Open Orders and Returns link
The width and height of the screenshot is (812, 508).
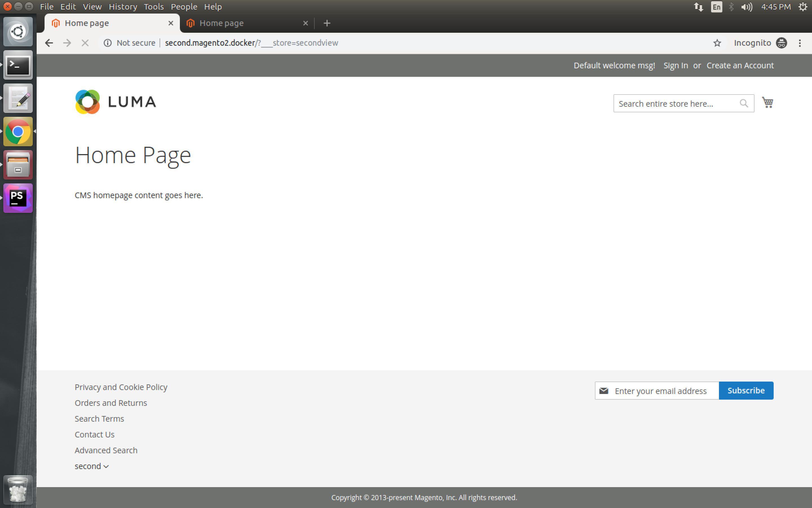coord(111,403)
